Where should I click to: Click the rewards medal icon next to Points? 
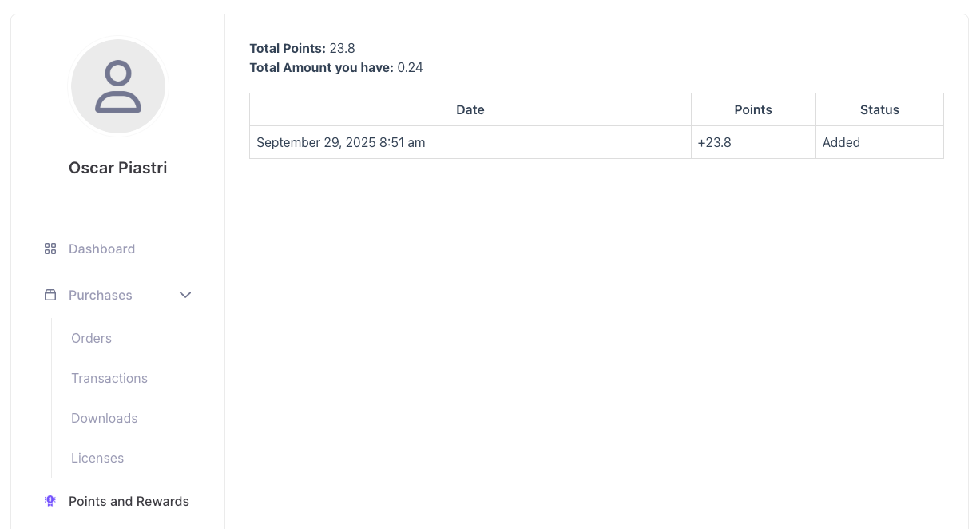coord(50,500)
